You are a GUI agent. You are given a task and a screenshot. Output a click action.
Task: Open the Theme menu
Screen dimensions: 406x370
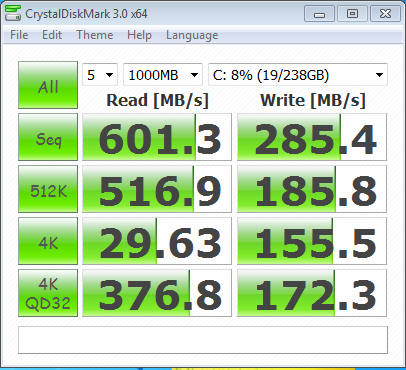[95, 35]
